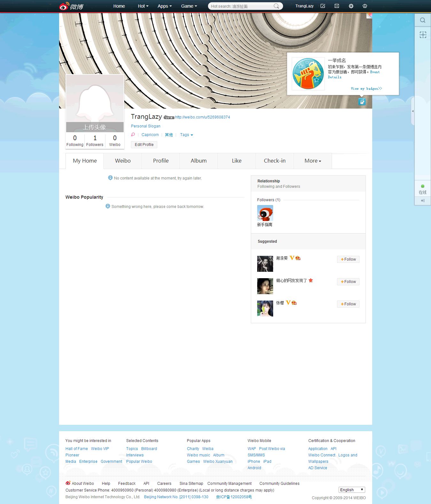Image resolution: width=431 pixels, height=504 pixels.
Task: Click the magnifier icon in the search box
Action: tap(276, 6)
